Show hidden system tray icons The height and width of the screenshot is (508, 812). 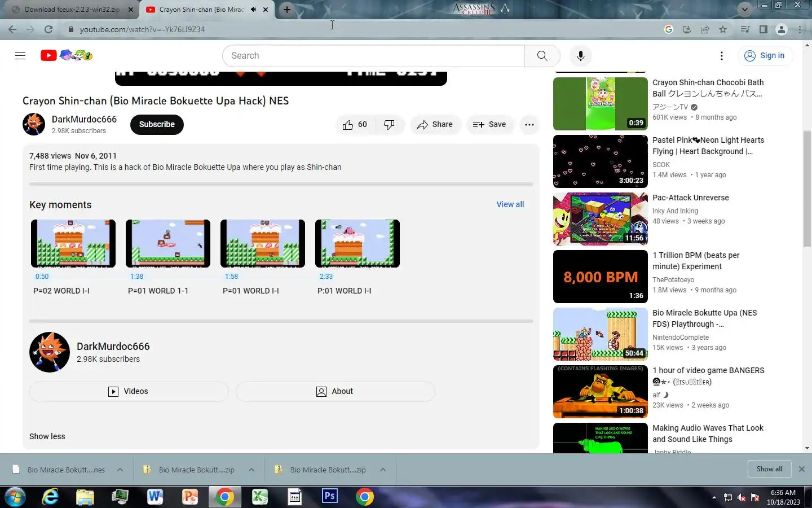click(x=714, y=497)
